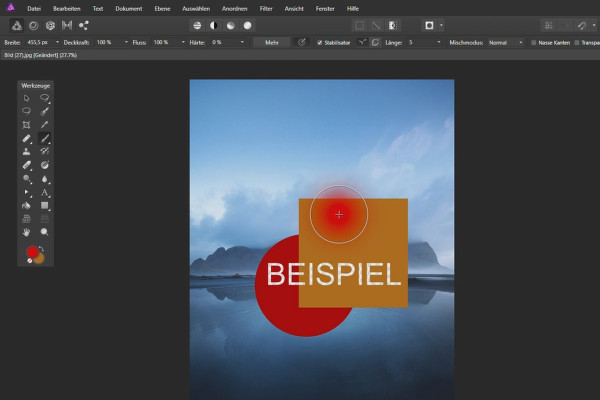Image resolution: width=600 pixels, height=400 pixels.
Task: Select the Move tool
Action: pos(26,98)
